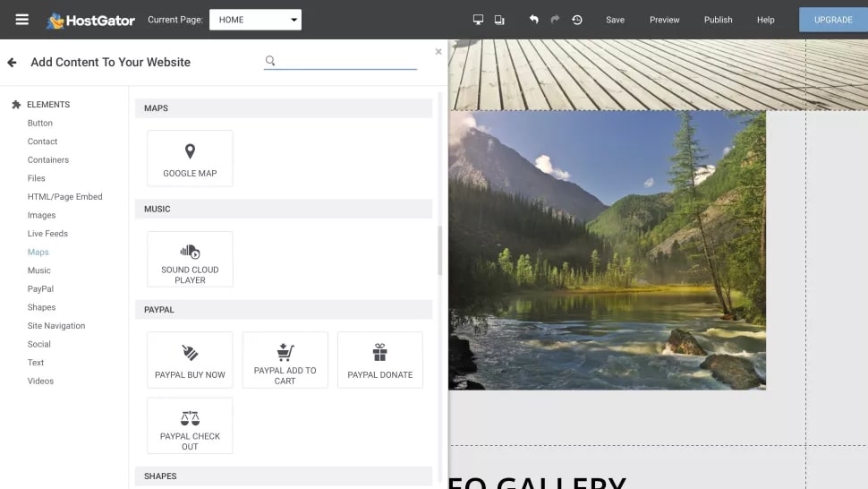Select the mountain river photo
The width and height of the screenshot is (868, 489).
tap(608, 250)
